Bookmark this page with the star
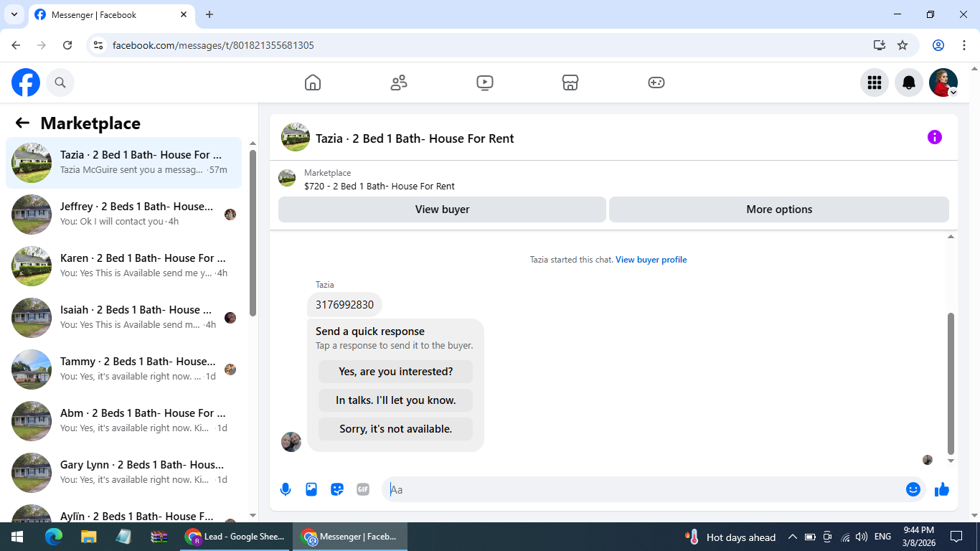Image resolution: width=980 pixels, height=551 pixels. pos(903,45)
